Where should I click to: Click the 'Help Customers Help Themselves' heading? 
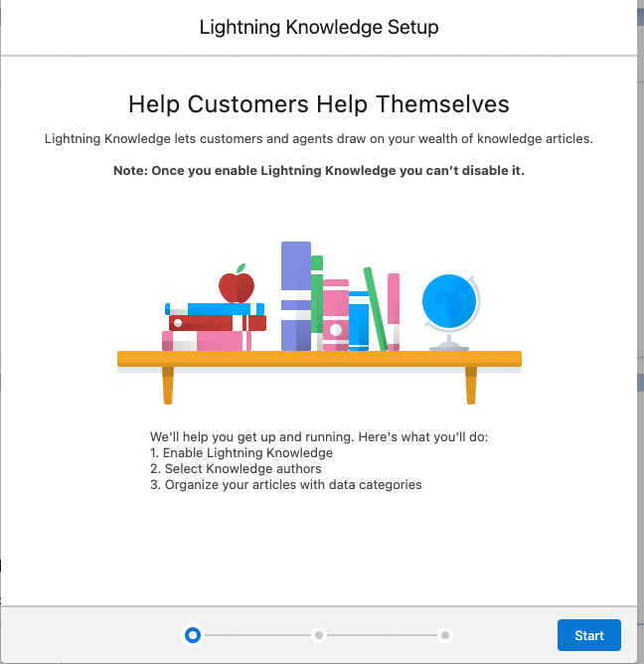coord(319,104)
